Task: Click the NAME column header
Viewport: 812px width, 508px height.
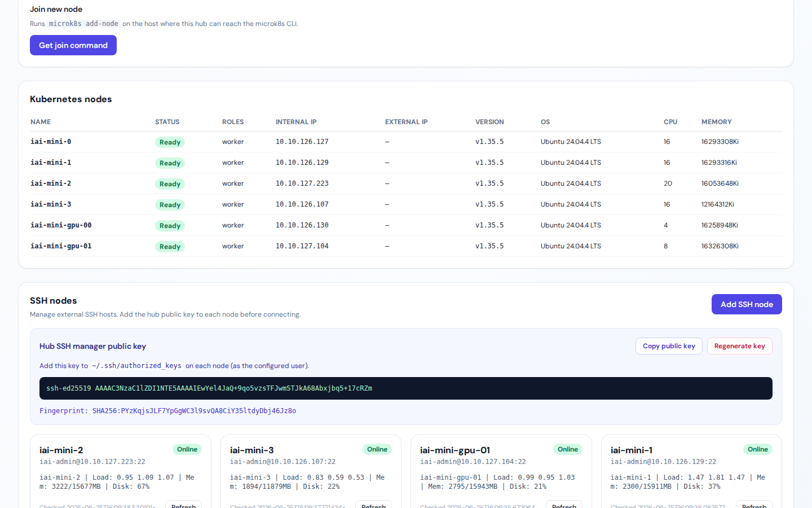Action: (41, 122)
